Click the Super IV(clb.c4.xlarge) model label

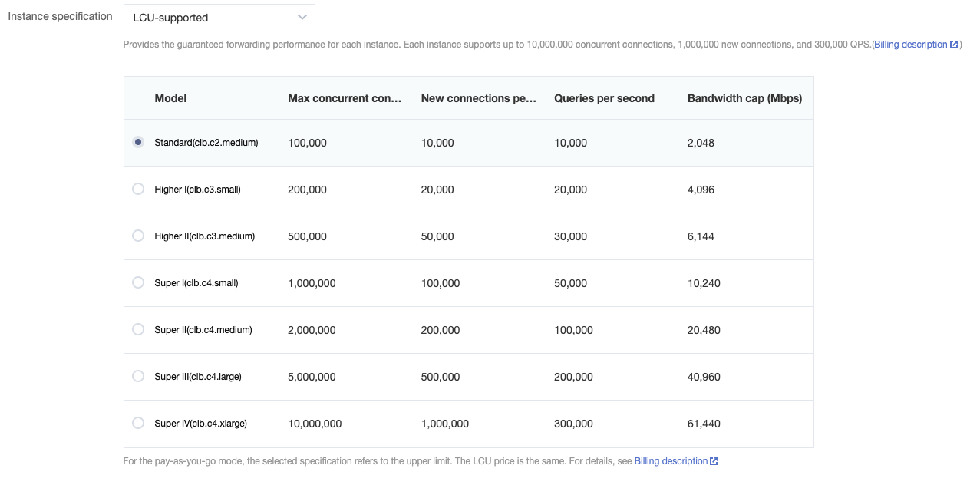[200, 424]
